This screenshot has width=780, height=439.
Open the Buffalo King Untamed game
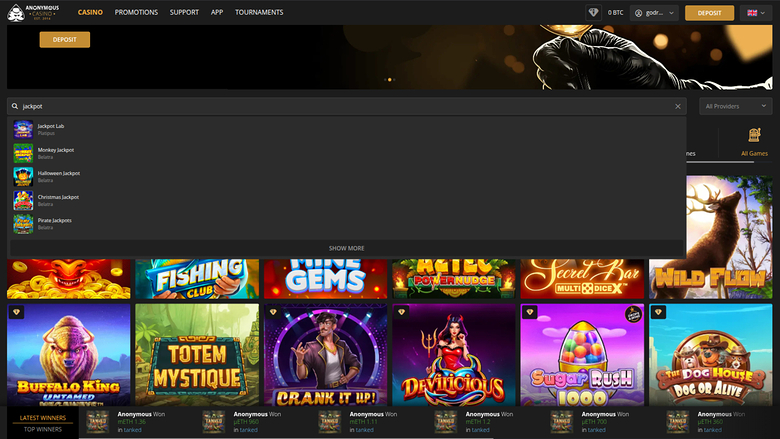(x=69, y=355)
